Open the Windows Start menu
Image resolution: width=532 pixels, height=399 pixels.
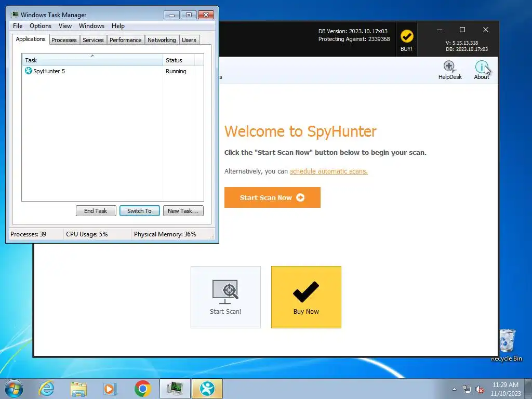(x=14, y=389)
